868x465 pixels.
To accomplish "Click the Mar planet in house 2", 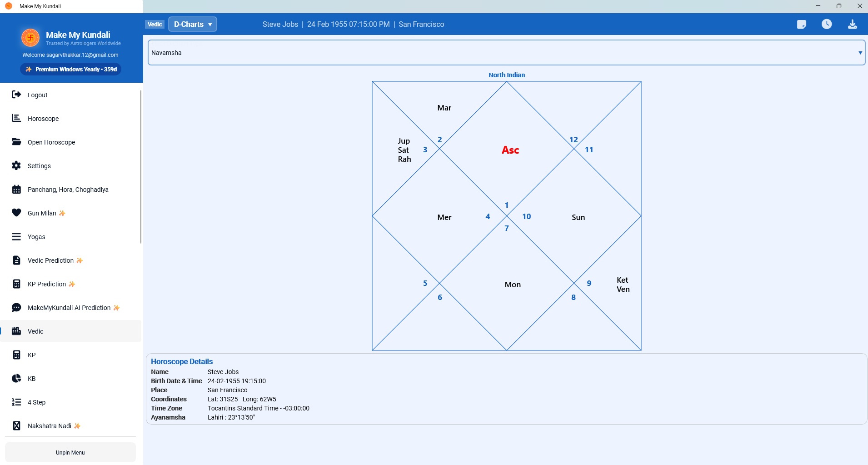I will pos(444,108).
